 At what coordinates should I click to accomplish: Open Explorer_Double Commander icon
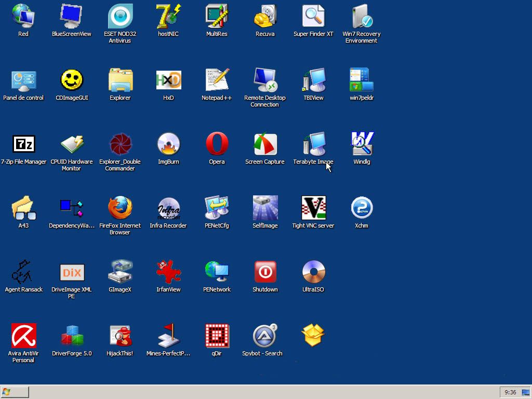click(120, 144)
